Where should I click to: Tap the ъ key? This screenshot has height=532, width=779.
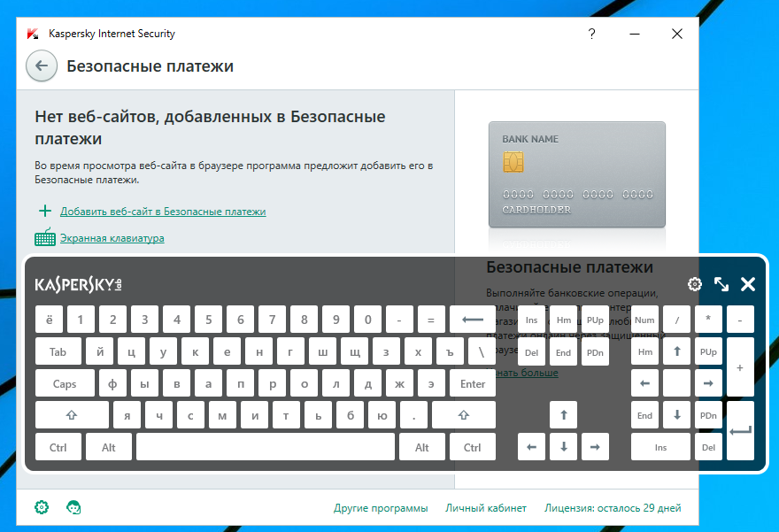pos(450,351)
